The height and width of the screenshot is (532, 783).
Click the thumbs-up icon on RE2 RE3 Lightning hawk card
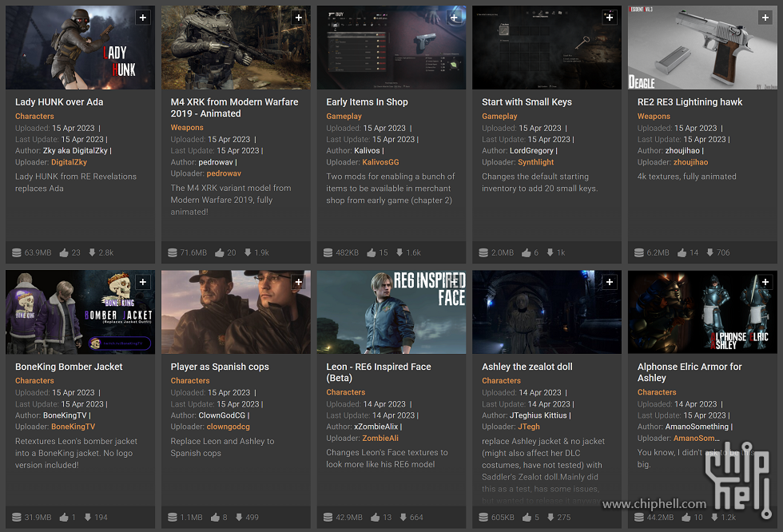(x=682, y=253)
